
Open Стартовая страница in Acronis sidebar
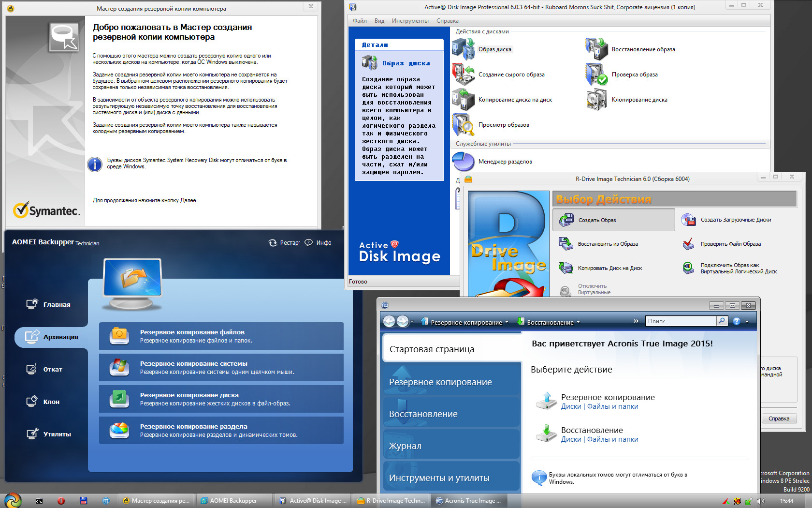click(x=452, y=349)
